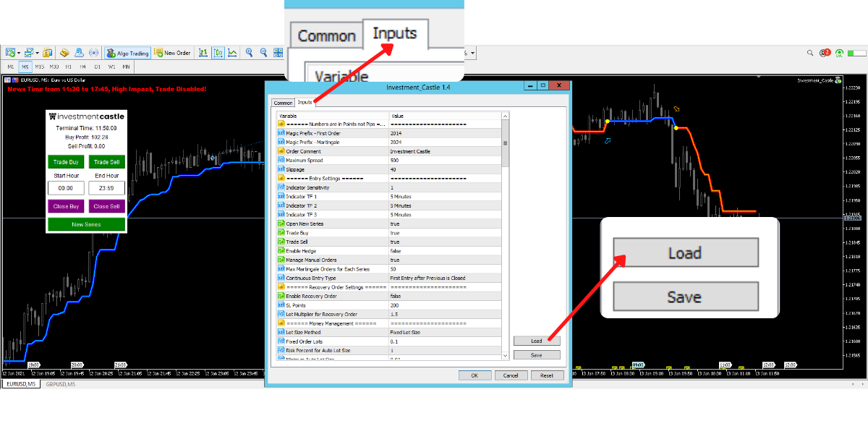Open the Indicator TF 3 value '5 Minutes'
Viewport: 868px width, 434px height.
tap(445, 215)
